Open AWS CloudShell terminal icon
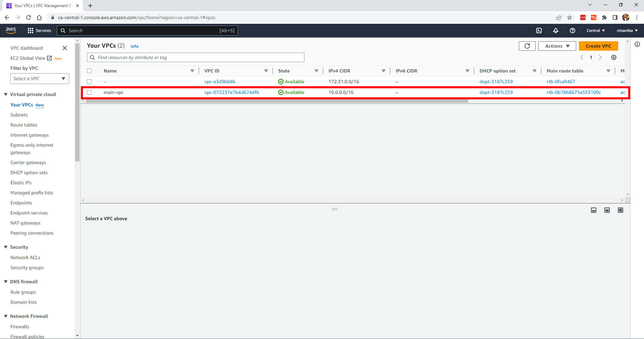Screen dimensions: 644x339 pos(539,31)
